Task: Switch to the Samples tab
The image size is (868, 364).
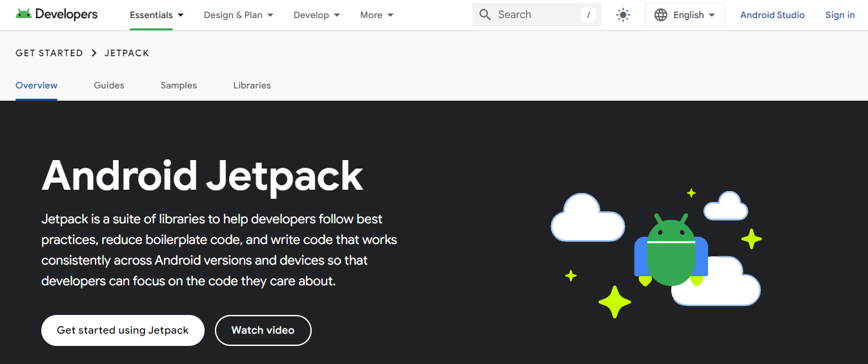Action: 179,85
